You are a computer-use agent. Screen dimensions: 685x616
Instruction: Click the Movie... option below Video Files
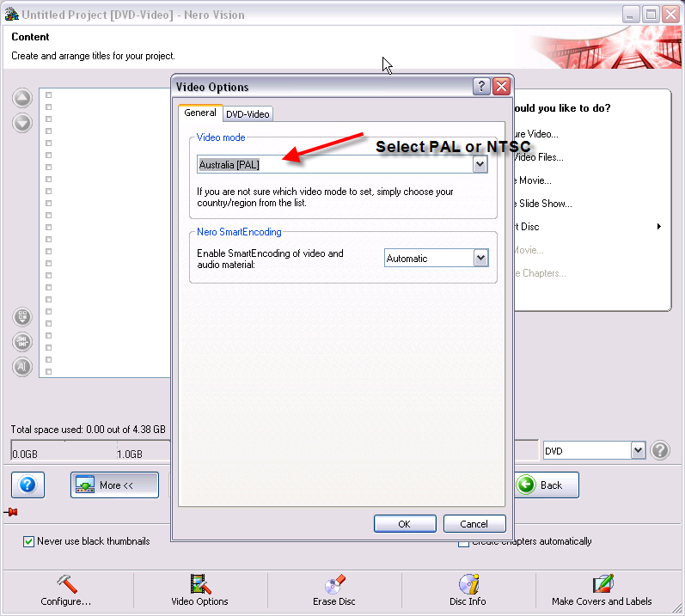[533, 180]
